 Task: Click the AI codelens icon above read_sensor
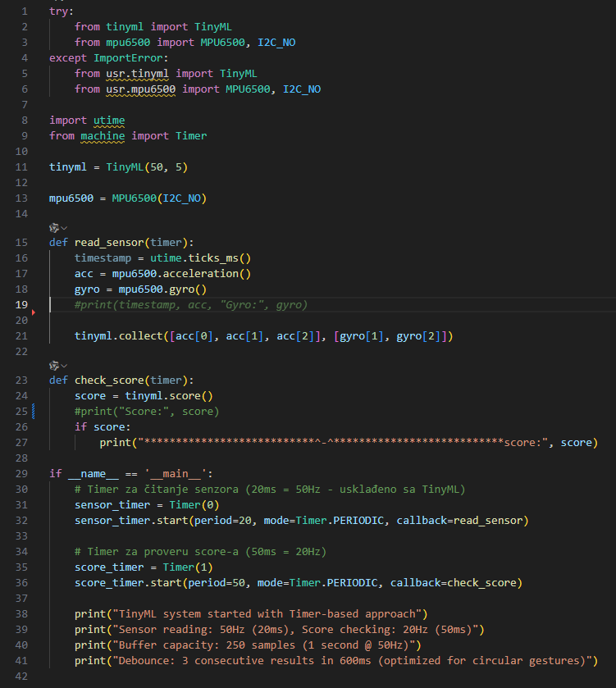(x=54, y=227)
